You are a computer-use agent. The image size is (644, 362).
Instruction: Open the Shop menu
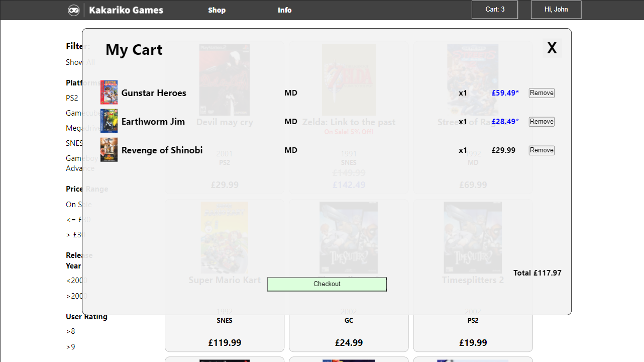(x=217, y=10)
